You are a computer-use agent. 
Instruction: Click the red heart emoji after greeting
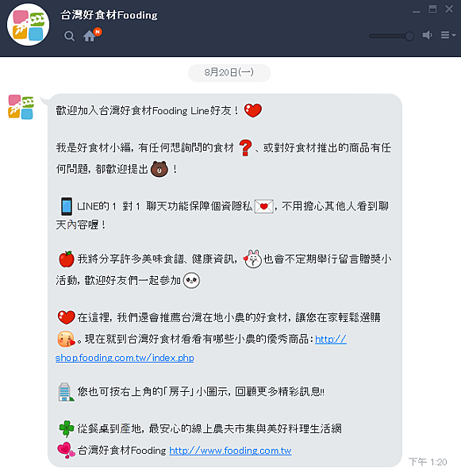pos(253,110)
